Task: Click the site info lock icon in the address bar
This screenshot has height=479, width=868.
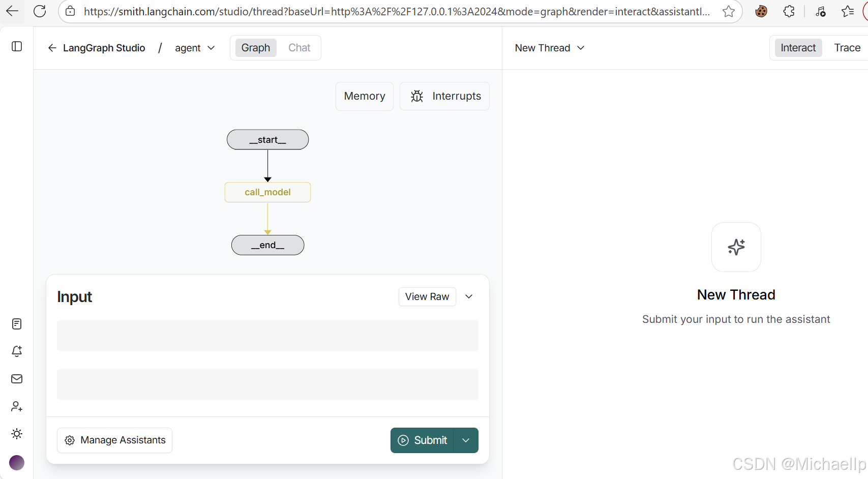Action: point(71,11)
